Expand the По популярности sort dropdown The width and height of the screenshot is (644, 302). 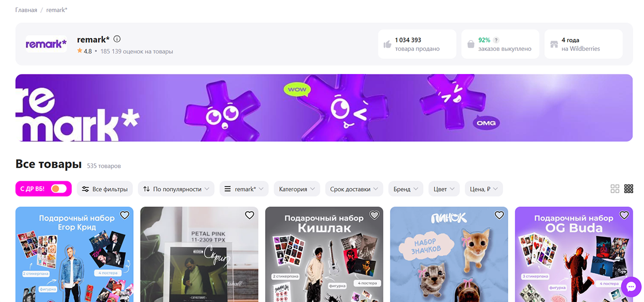tap(176, 189)
